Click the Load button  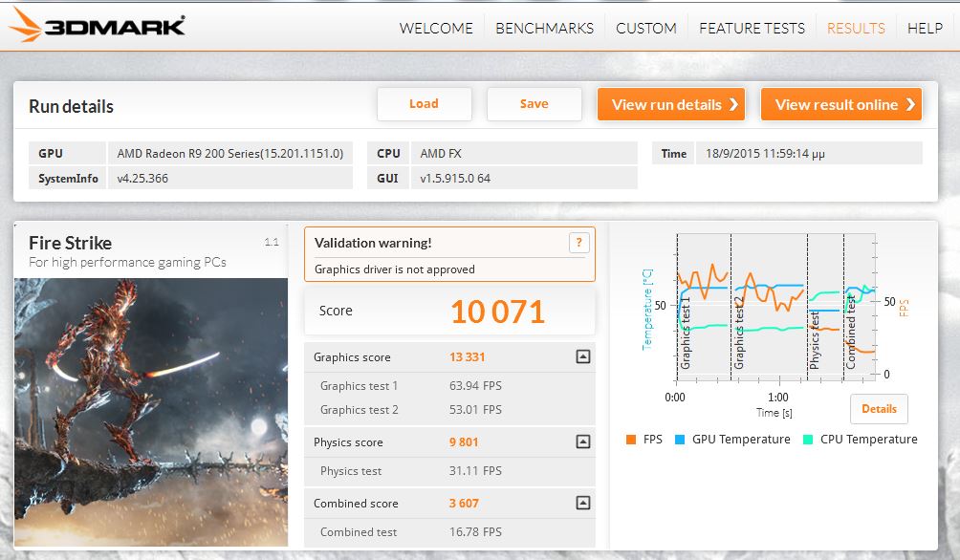(x=425, y=104)
